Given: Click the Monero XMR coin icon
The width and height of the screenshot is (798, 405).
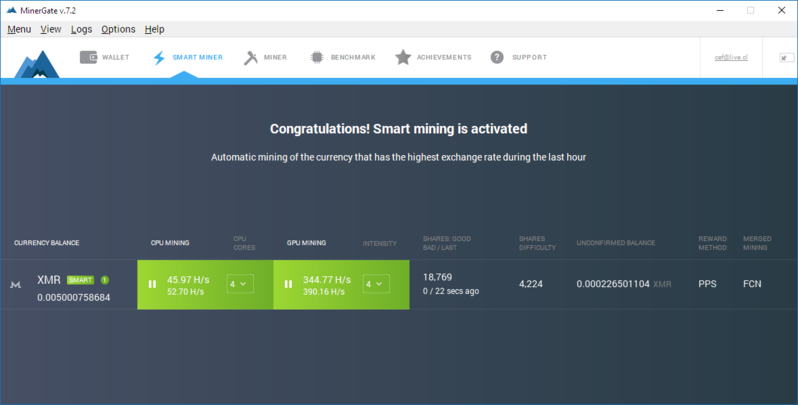Looking at the screenshot, I should 15,285.
